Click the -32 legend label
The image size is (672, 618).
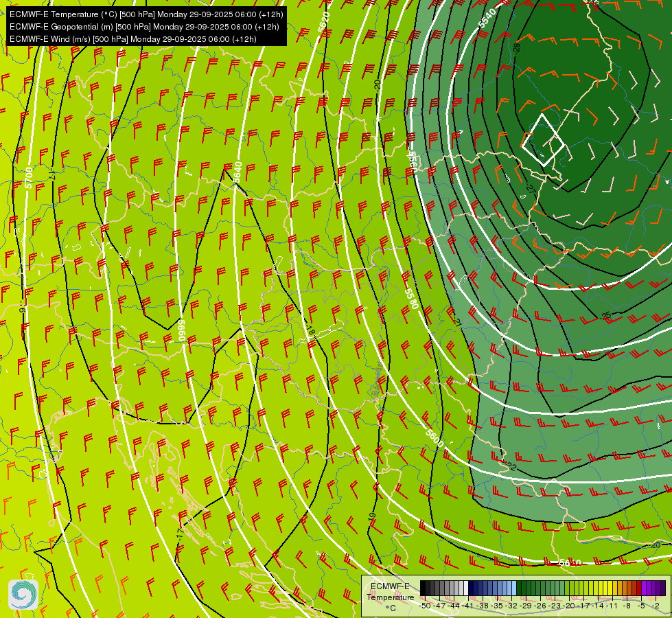point(511,606)
